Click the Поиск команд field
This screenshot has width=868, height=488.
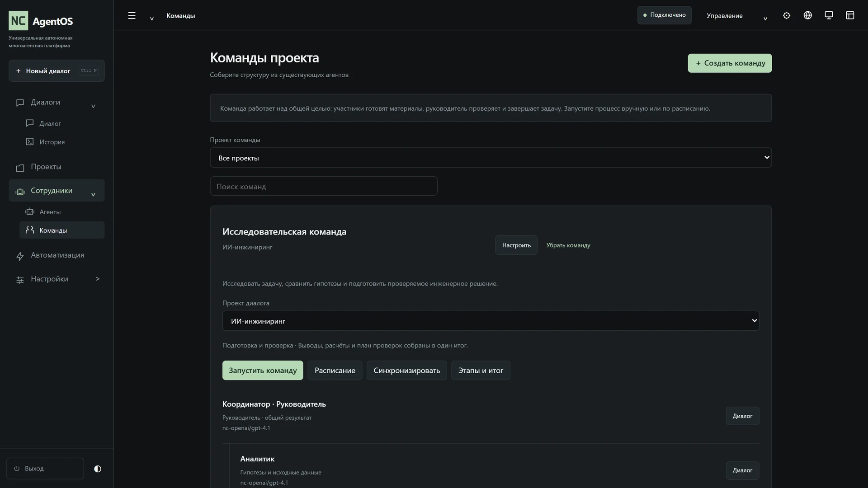click(324, 186)
